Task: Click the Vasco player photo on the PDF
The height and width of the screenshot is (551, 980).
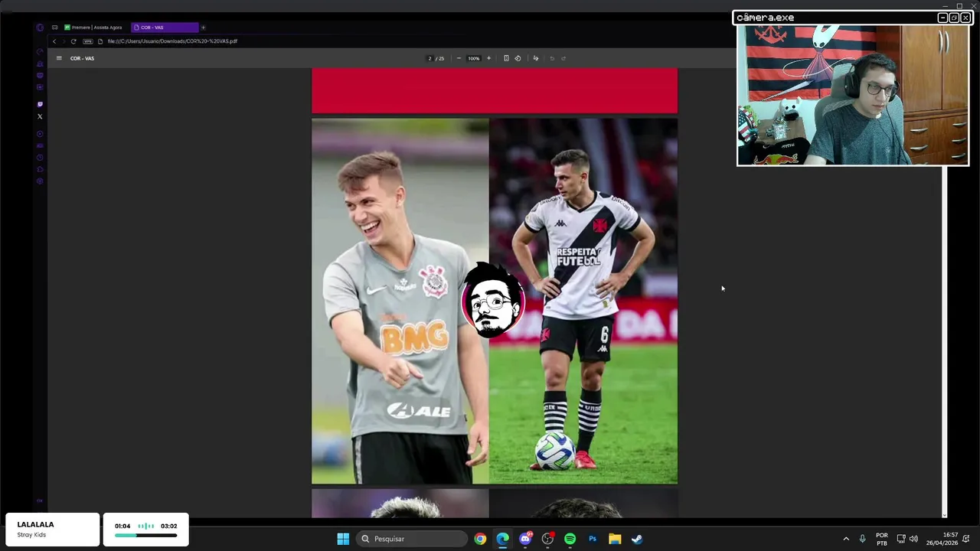Action: [x=583, y=301]
